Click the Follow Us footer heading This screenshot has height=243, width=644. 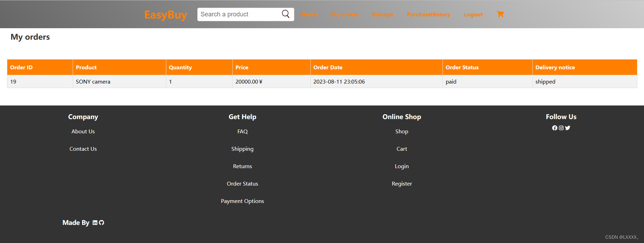point(561,117)
